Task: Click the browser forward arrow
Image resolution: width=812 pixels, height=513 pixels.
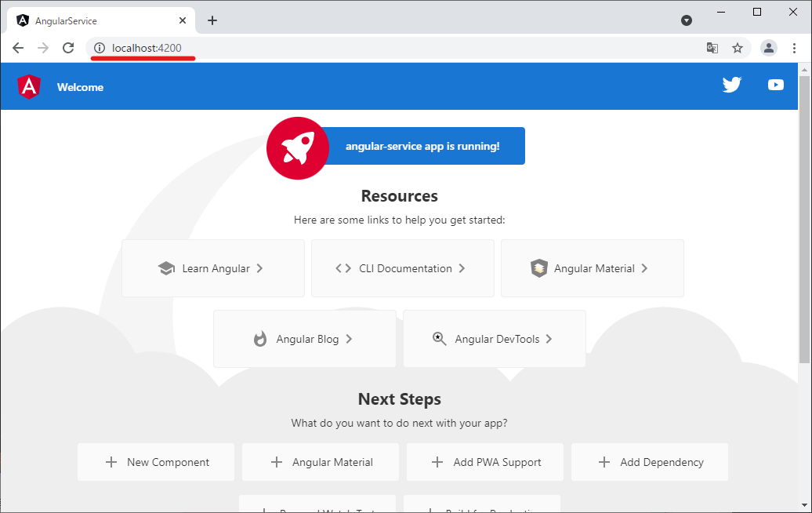Action: [43, 48]
